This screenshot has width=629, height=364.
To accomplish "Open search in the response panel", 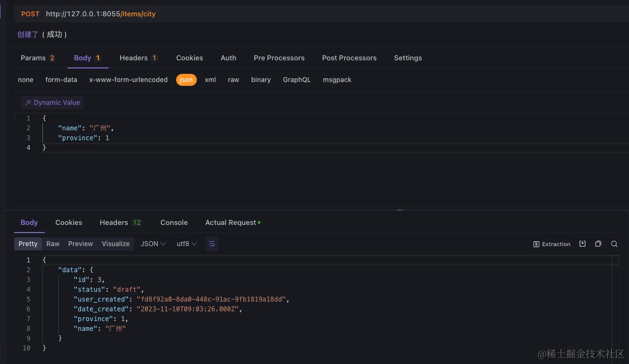I will [614, 244].
